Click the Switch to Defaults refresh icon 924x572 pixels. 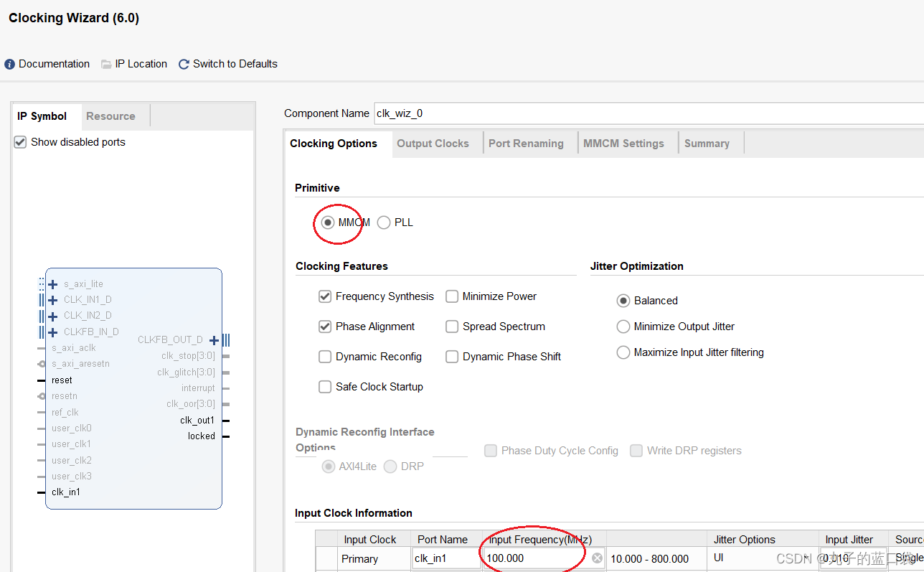(184, 64)
